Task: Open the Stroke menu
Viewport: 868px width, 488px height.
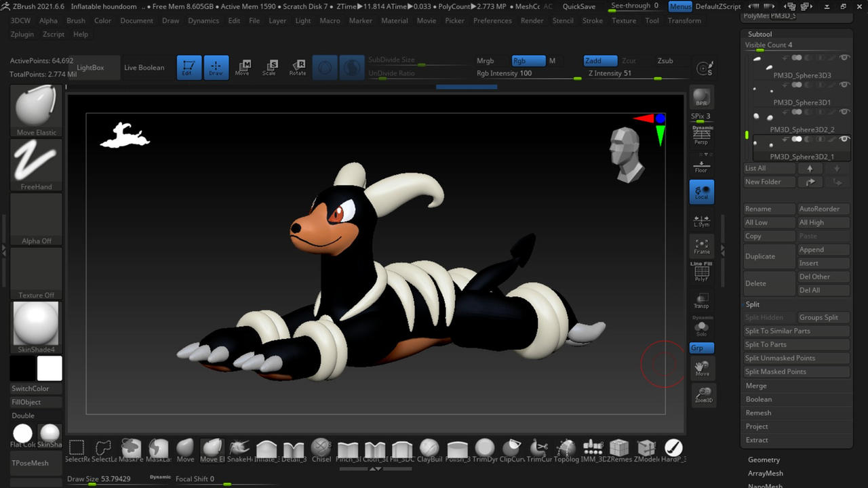Action: (x=592, y=20)
